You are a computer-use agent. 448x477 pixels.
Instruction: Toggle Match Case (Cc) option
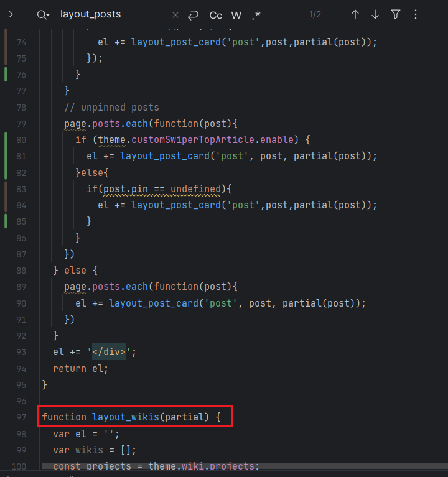(x=216, y=14)
